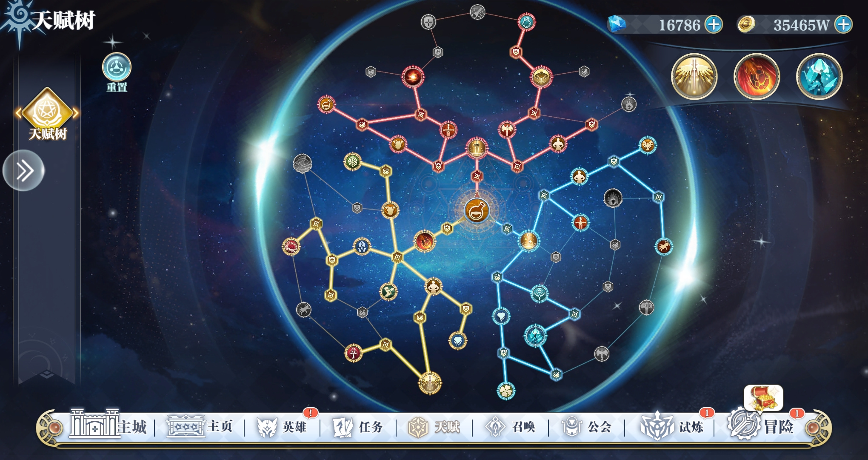
Task: Open the molten fire rock skill icon
Action: [x=757, y=77]
